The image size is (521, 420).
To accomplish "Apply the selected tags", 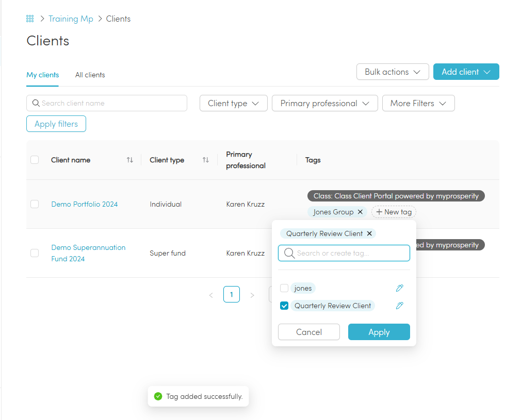I will [379, 332].
